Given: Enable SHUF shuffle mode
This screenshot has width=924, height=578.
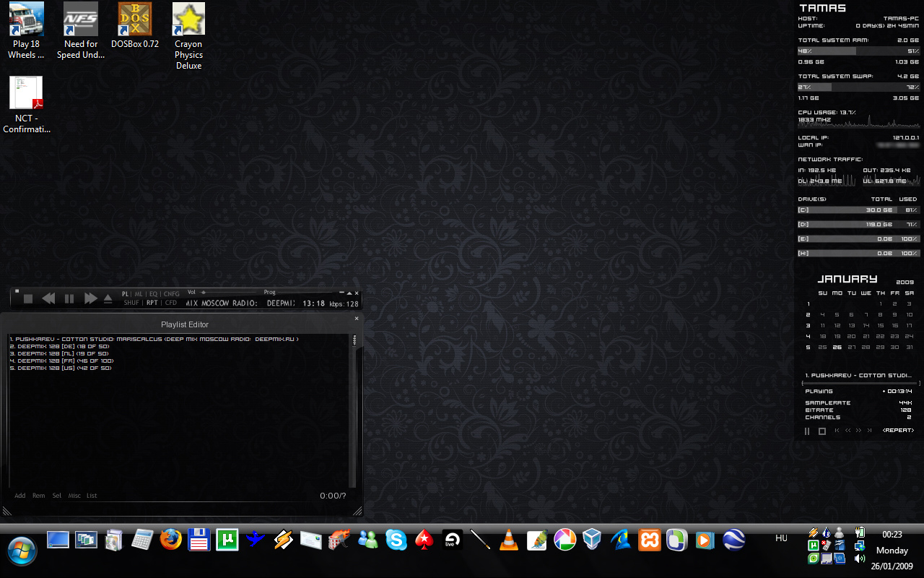Looking at the screenshot, I should [131, 303].
